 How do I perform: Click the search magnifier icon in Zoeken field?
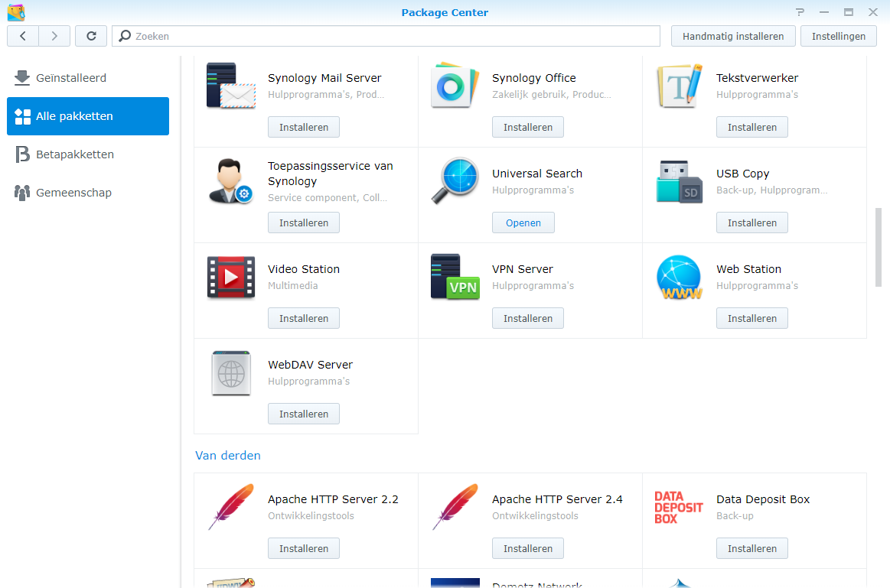pos(125,36)
